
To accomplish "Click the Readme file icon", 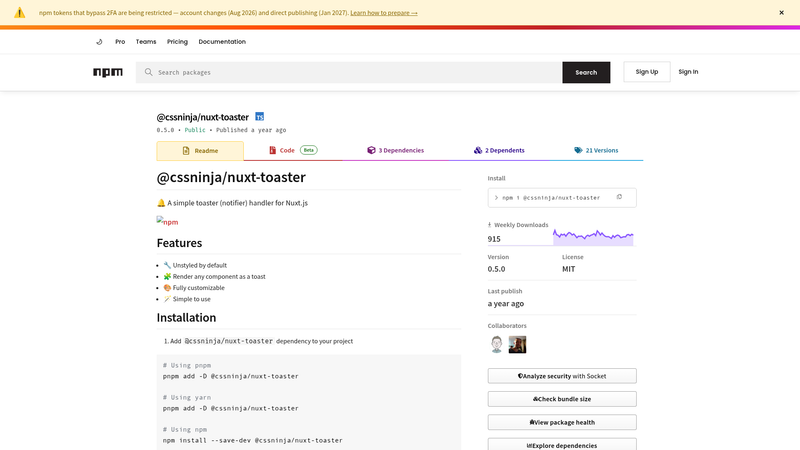I will 186,151.
